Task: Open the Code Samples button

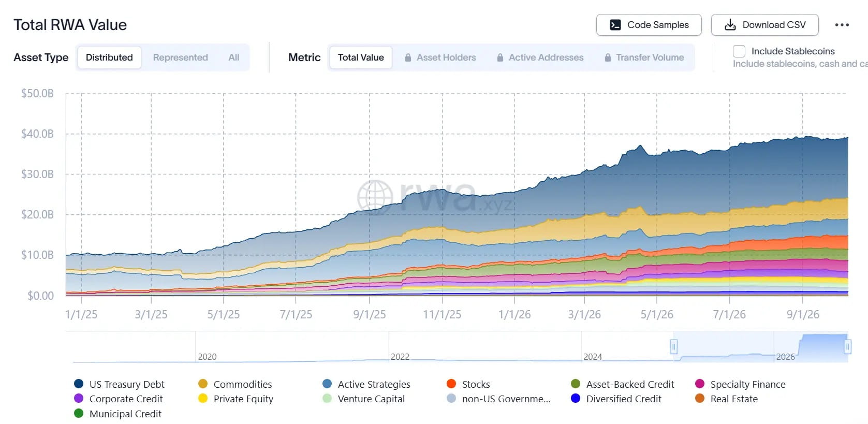Action: click(x=649, y=25)
